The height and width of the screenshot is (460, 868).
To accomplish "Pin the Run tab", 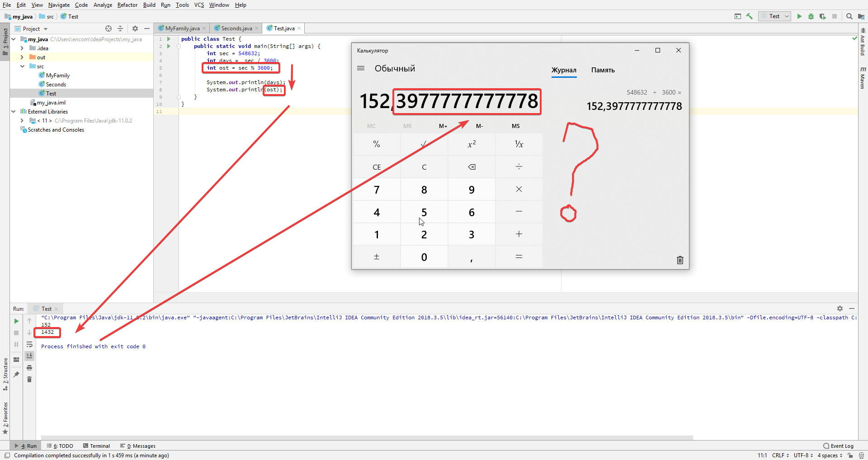I will pos(16,374).
